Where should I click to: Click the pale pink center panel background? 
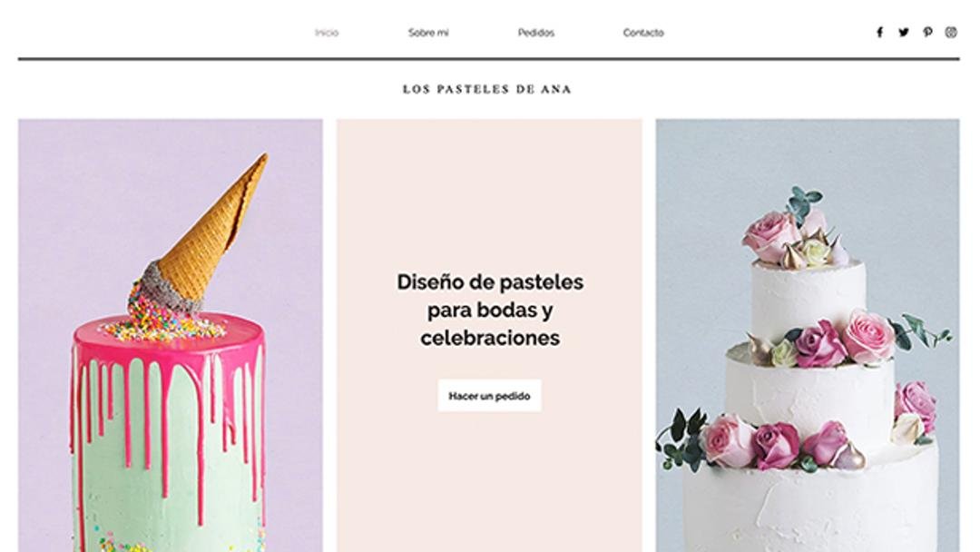489,188
